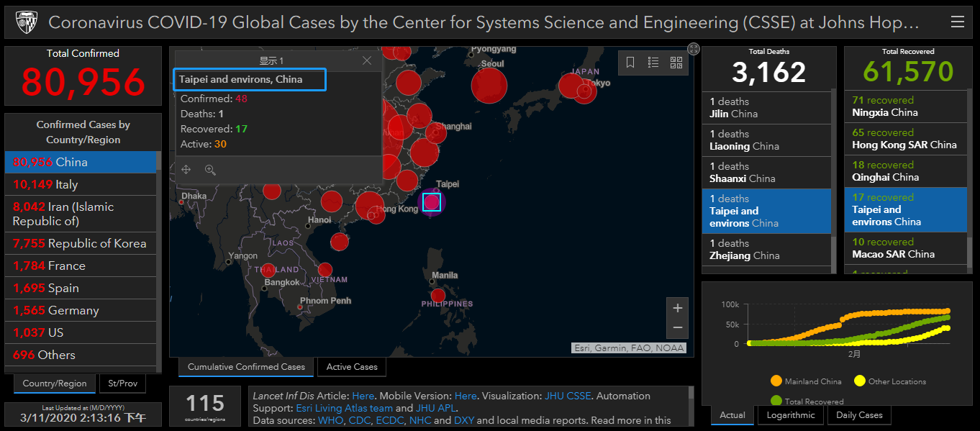The image size is (980, 431).
Task: Toggle Other Locations legend series
Action: click(x=889, y=381)
